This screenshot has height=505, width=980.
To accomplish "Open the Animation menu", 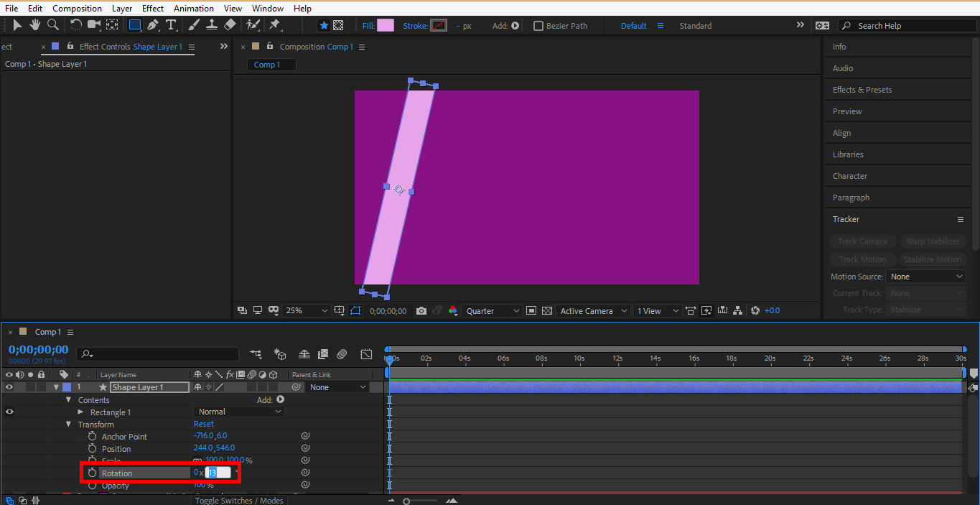I will click(193, 8).
